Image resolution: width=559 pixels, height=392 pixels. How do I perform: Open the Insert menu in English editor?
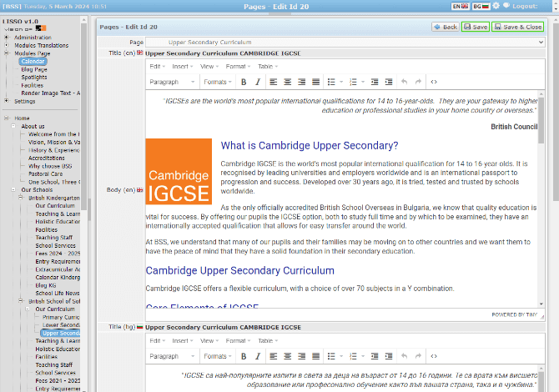[182, 66]
